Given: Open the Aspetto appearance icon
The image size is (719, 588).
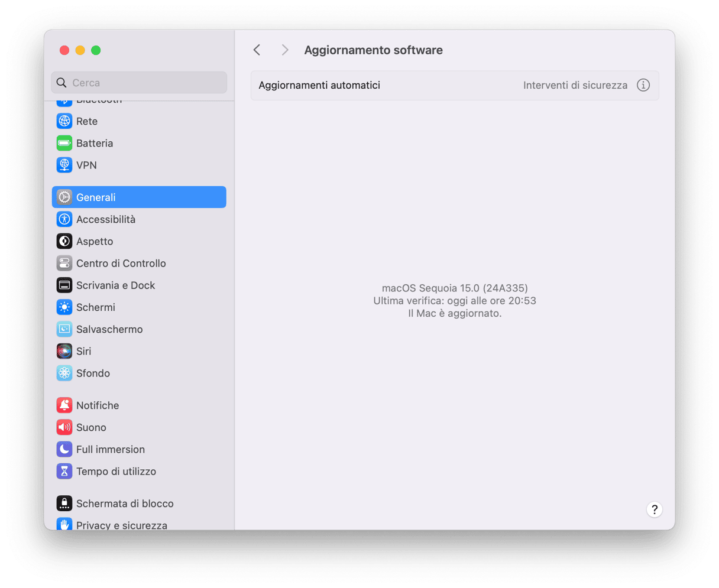Looking at the screenshot, I should [64, 241].
